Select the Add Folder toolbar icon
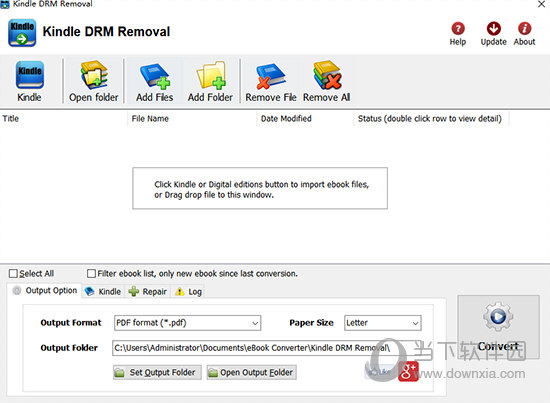The height and width of the screenshot is (403, 550). coord(211,75)
